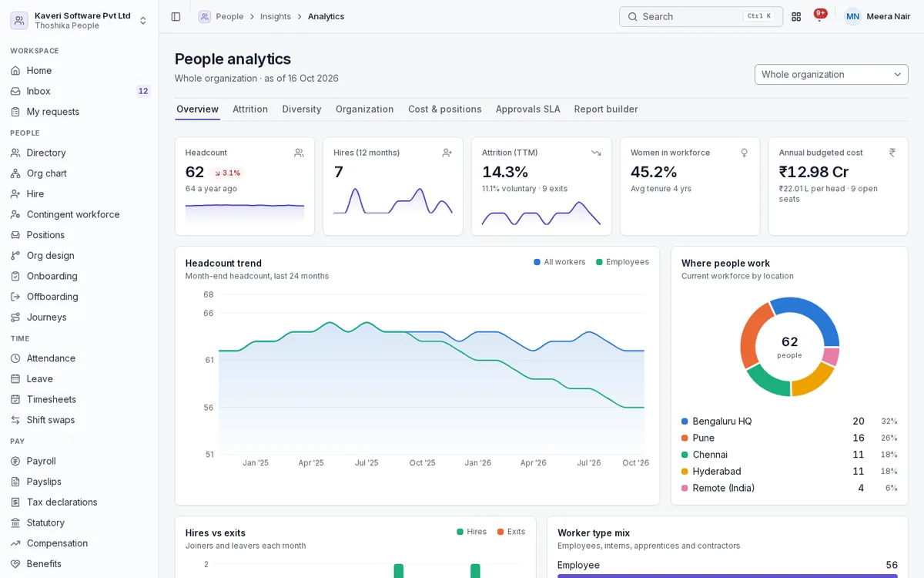Click Onboarding clipboard icon

click(x=15, y=276)
